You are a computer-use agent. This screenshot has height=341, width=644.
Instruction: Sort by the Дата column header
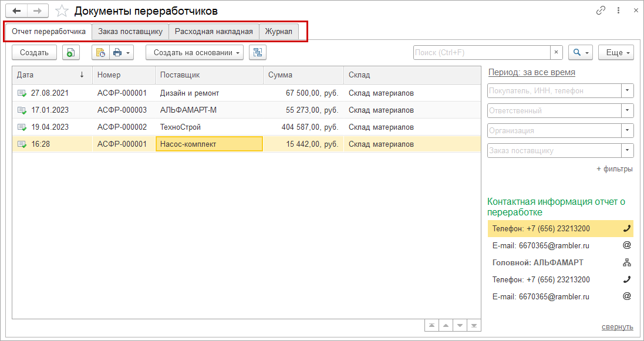tap(52, 75)
